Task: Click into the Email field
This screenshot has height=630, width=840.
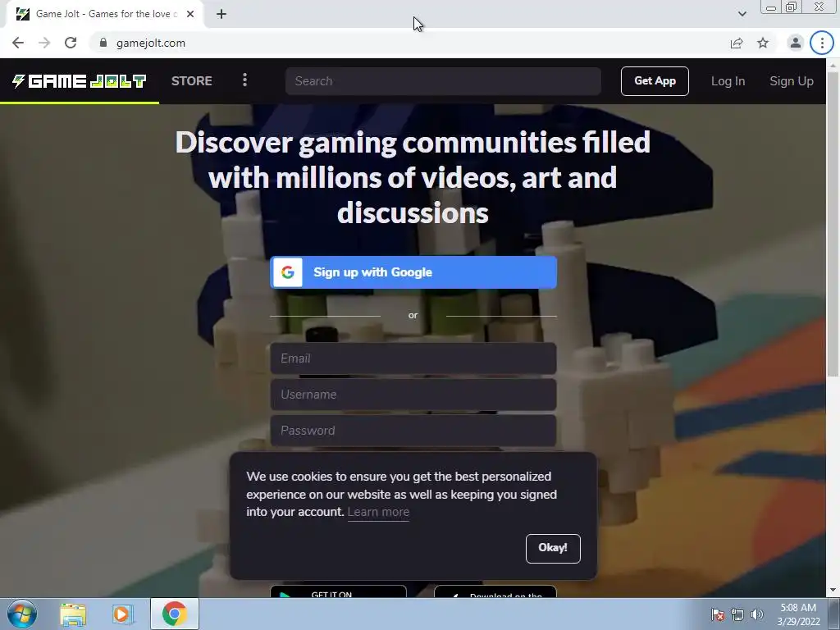Action: click(413, 358)
